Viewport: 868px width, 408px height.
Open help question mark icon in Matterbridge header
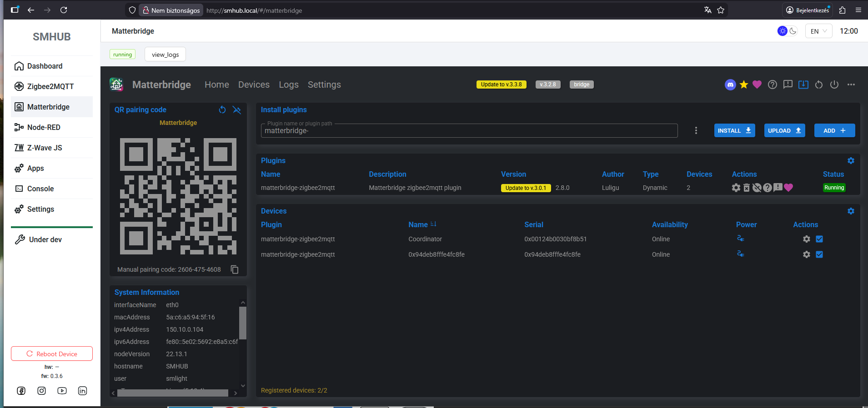(773, 85)
